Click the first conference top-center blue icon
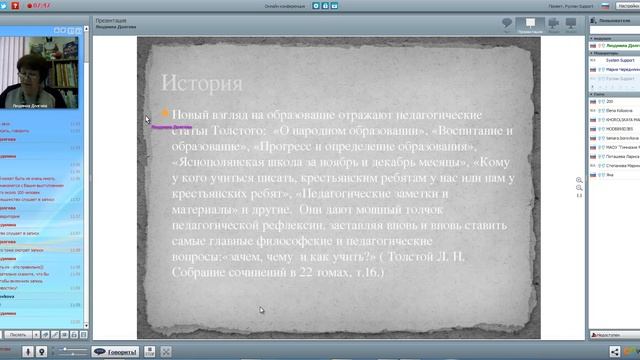The height and width of the screenshot is (360, 640). pos(316,6)
